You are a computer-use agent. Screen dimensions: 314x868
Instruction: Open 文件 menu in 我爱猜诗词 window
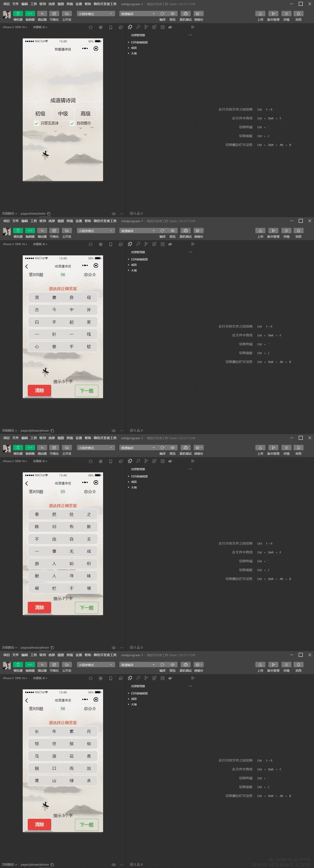point(15,4)
